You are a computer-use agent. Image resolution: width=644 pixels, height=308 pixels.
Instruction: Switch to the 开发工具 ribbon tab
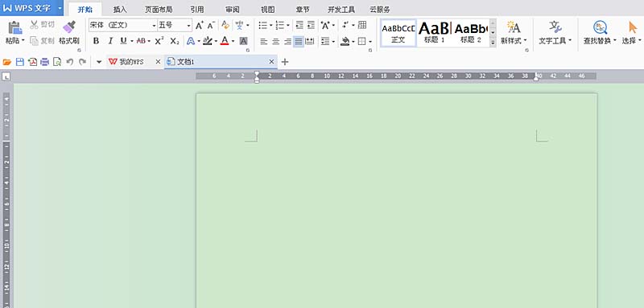click(x=341, y=10)
